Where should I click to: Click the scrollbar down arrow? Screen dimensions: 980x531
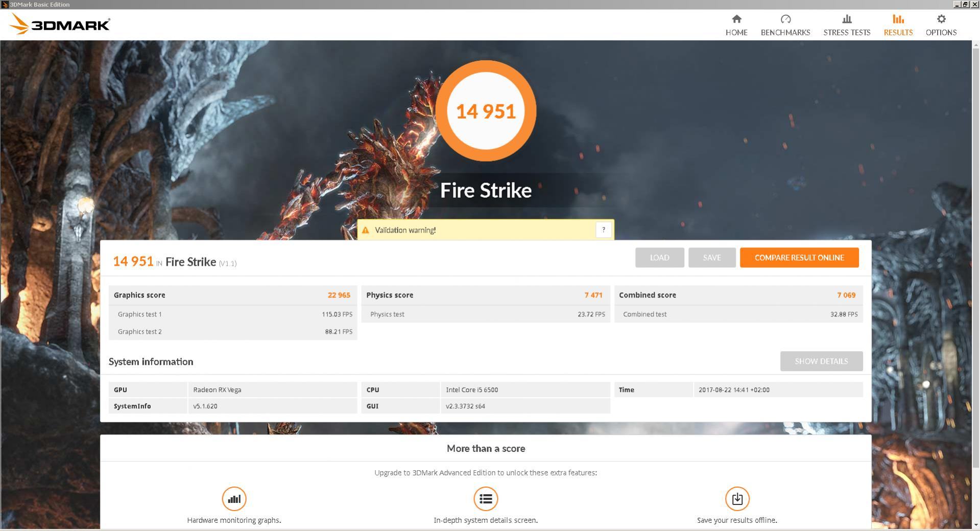click(975, 525)
